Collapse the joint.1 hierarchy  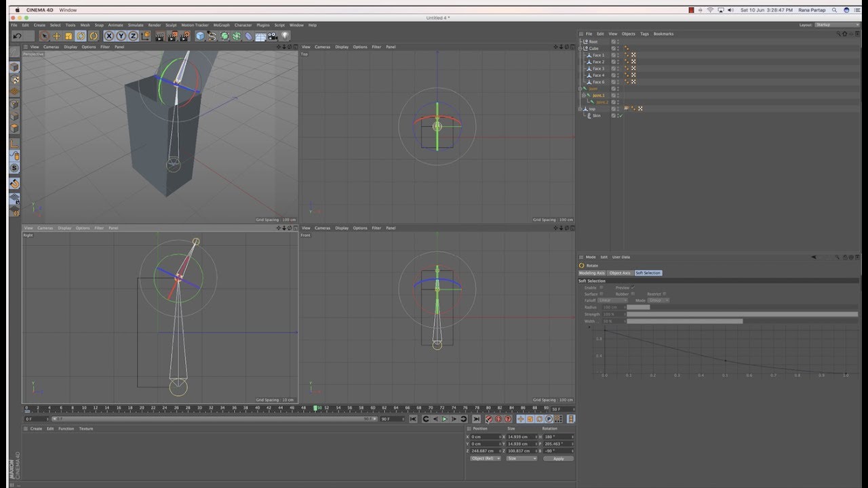pos(584,96)
